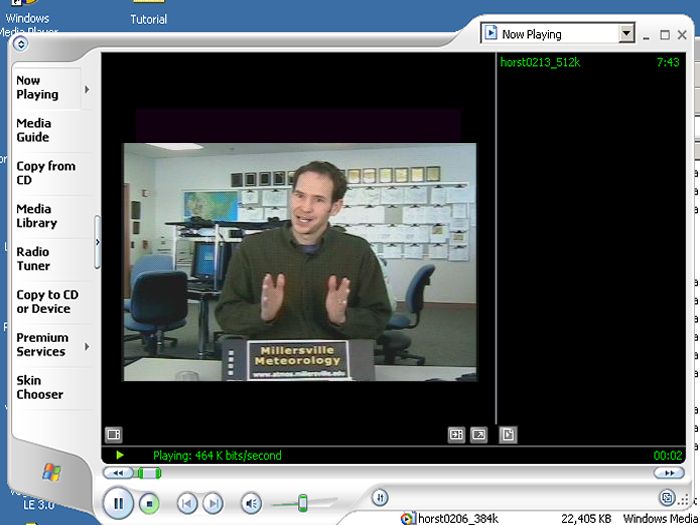Click the Now Playing dropdown media icon
The width and height of the screenshot is (700, 525).
point(491,33)
